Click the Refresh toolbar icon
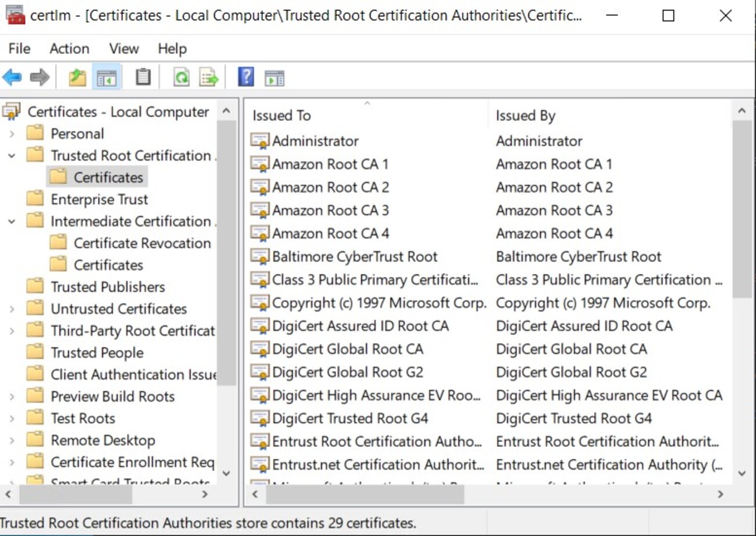 [181, 77]
